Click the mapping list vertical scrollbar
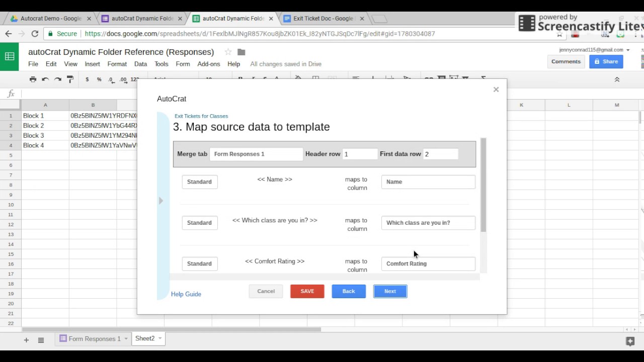The height and width of the screenshot is (362, 644). pyautogui.click(x=484, y=185)
